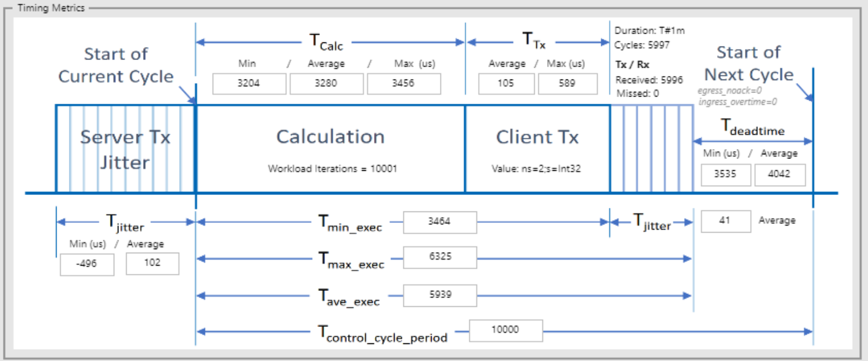Click the Tjitter label under Server Tx Jitter
868x361 pixels.
point(125,223)
